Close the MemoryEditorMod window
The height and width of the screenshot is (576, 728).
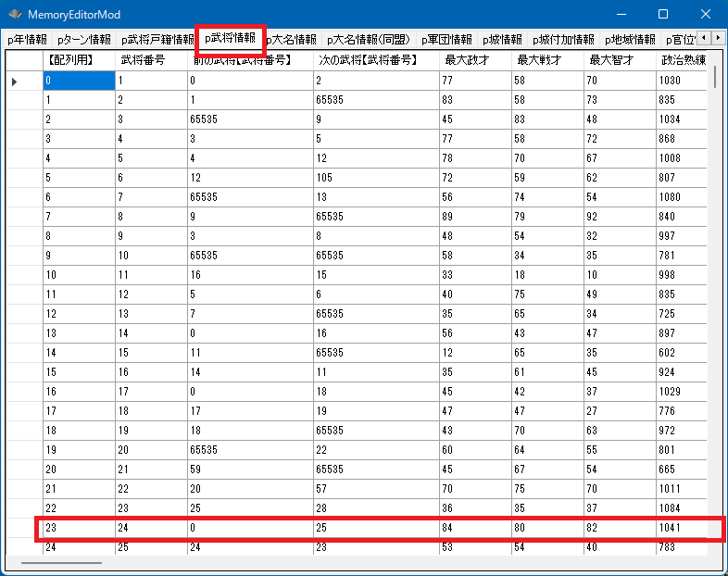(x=706, y=15)
